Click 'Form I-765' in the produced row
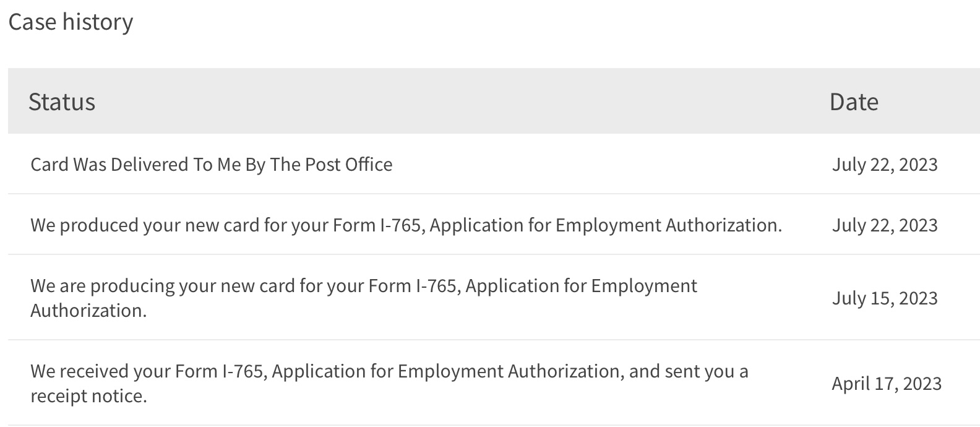The image size is (980, 427). (379, 225)
